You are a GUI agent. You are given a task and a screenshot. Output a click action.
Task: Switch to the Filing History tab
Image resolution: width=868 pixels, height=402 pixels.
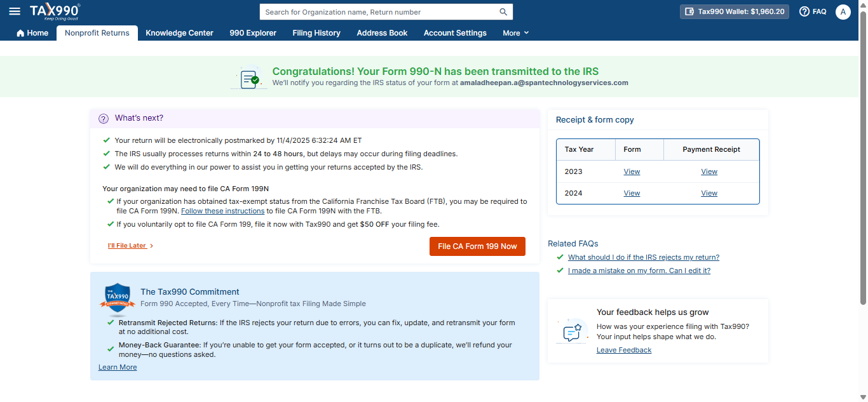click(x=316, y=33)
